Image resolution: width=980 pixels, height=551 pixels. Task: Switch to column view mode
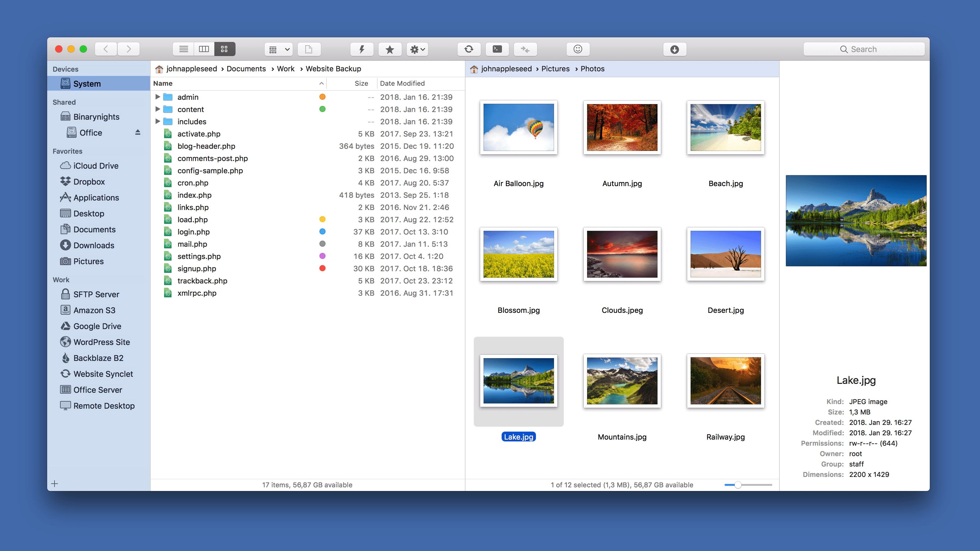(204, 49)
